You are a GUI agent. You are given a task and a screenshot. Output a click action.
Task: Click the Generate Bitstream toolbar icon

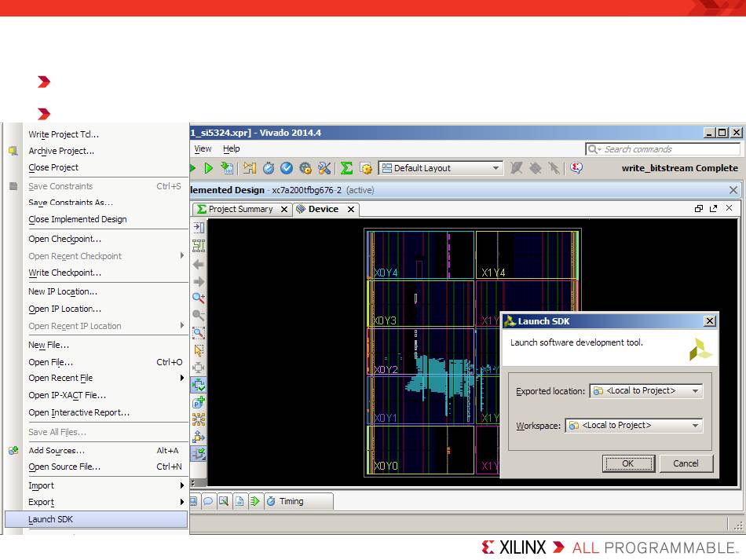[227, 168]
